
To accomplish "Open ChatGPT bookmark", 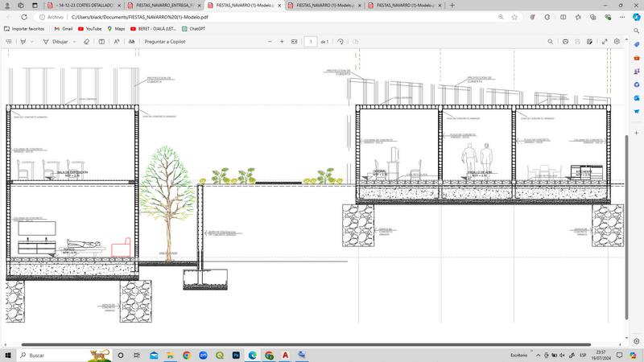I will 193,29.
